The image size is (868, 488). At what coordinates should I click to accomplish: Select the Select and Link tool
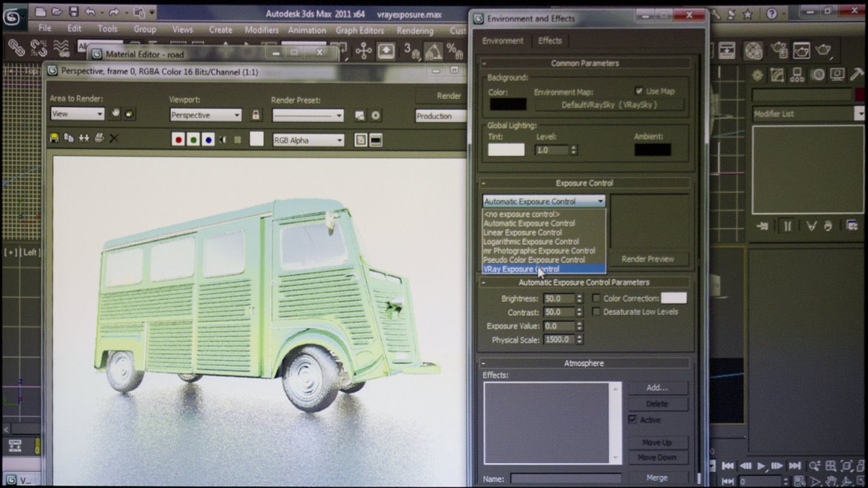click(16, 47)
